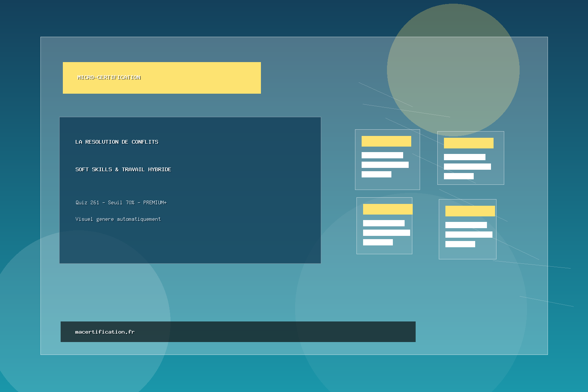
Task: Click the shortest white bar in top-left card
Action: [x=376, y=174]
